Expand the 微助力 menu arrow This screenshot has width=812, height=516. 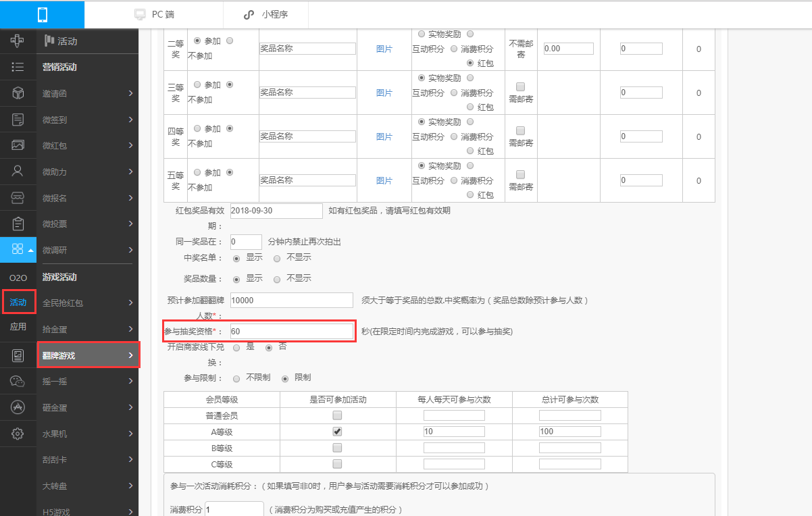(x=130, y=172)
